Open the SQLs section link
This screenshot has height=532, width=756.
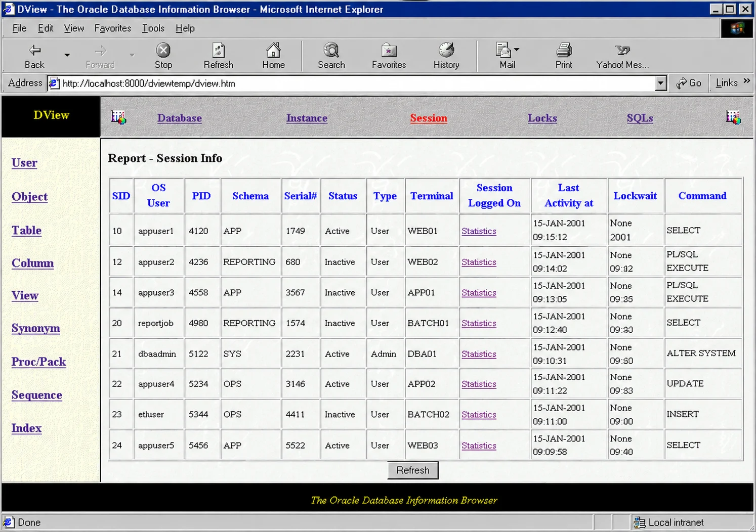coord(640,118)
